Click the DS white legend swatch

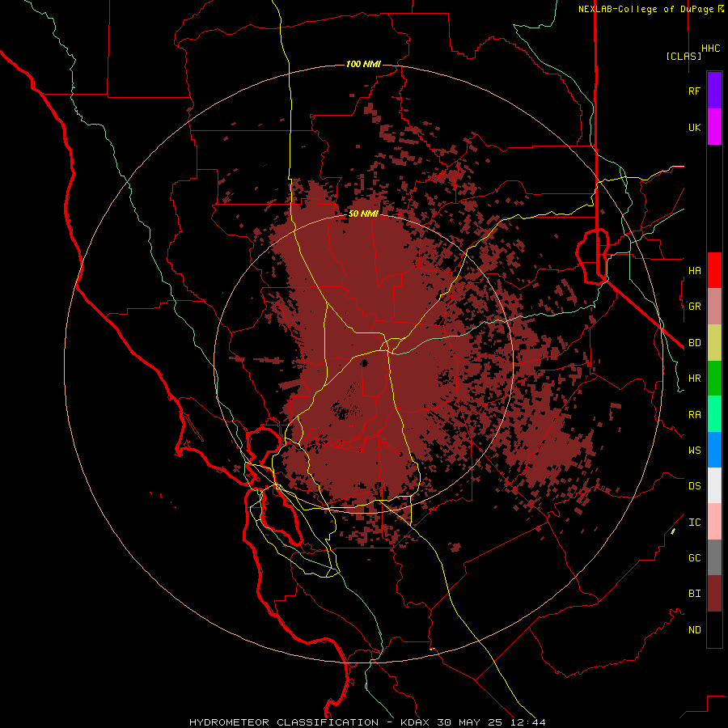(x=714, y=486)
